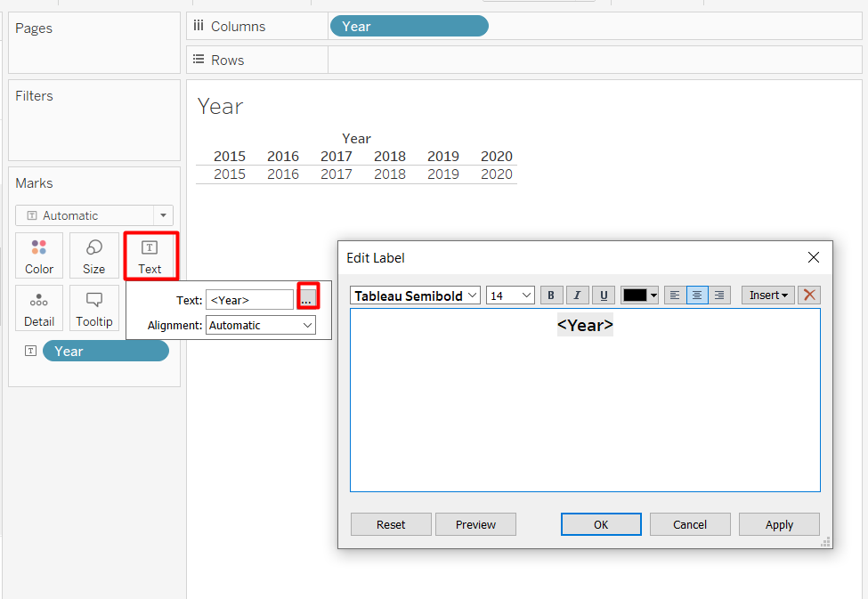The image size is (868, 599).
Task: Click the ellipsis button next to Text field
Action: pos(307,299)
